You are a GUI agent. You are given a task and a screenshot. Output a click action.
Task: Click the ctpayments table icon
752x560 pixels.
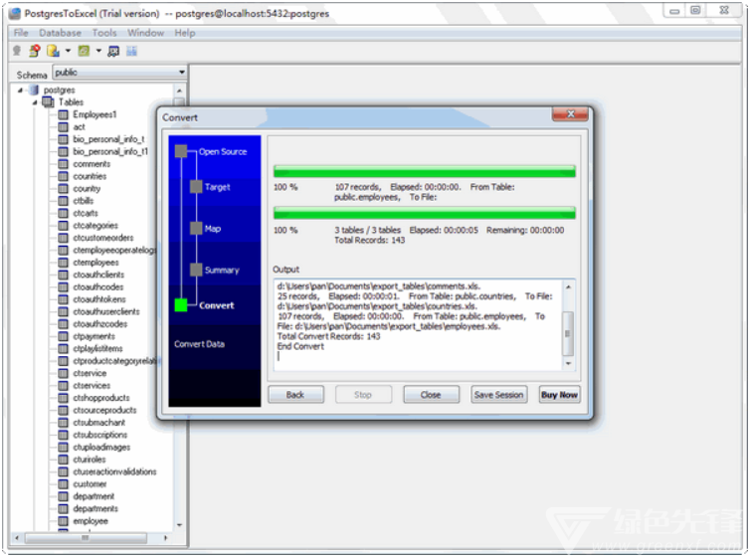coord(63,336)
